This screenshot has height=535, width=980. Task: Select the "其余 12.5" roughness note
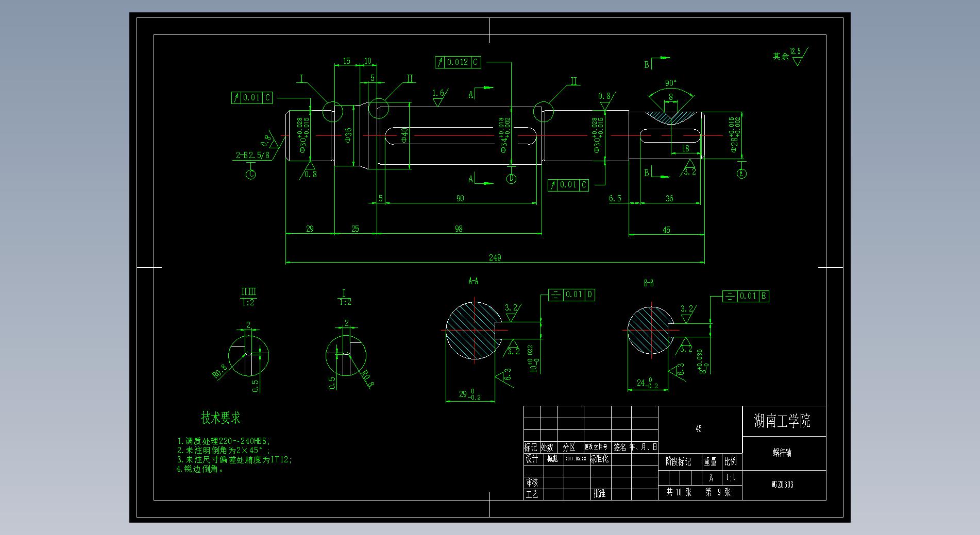pyautogui.click(x=790, y=56)
